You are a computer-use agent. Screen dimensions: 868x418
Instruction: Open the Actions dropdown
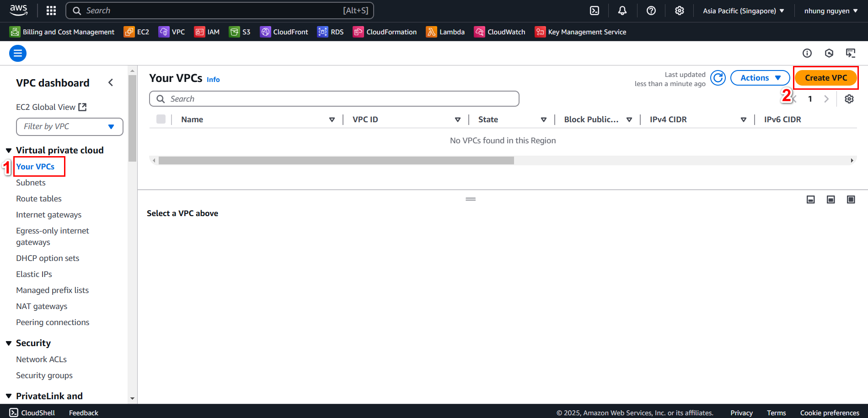[760, 78]
